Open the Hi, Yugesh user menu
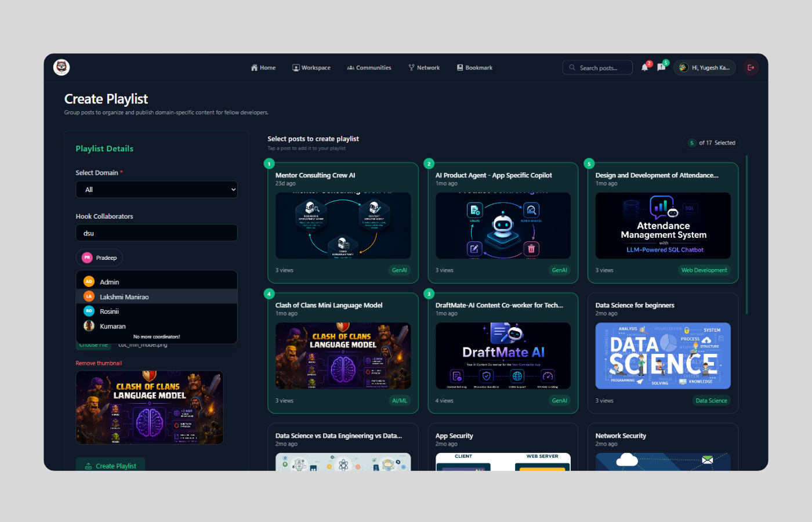This screenshot has height=522, width=812. (705, 68)
